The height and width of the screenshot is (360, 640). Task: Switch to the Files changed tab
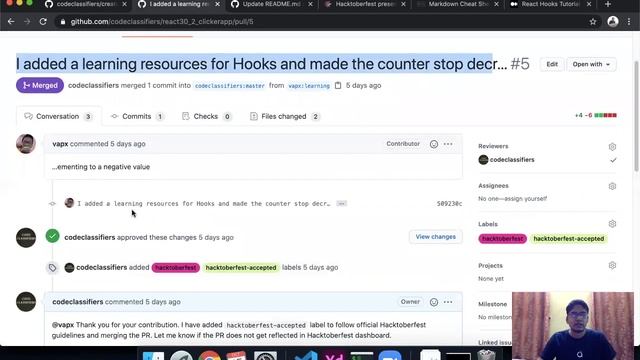[284, 116]
